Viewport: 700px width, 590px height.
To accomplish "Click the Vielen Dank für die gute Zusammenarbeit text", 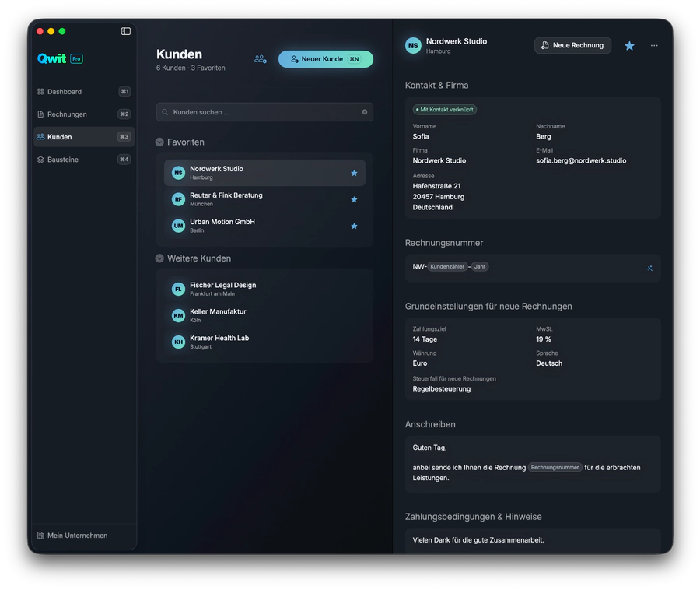I will pos(478,540).
